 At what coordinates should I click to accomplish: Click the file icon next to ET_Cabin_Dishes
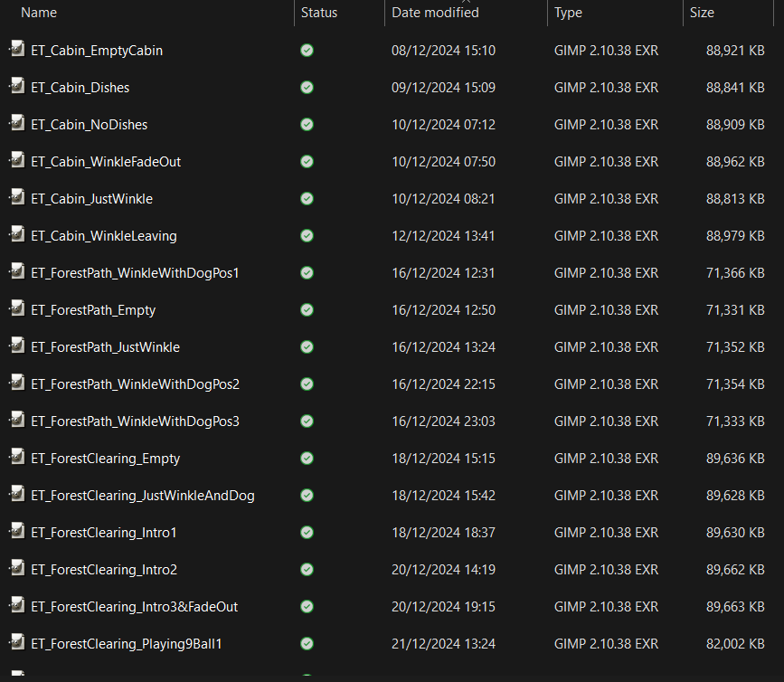point(16,87)
